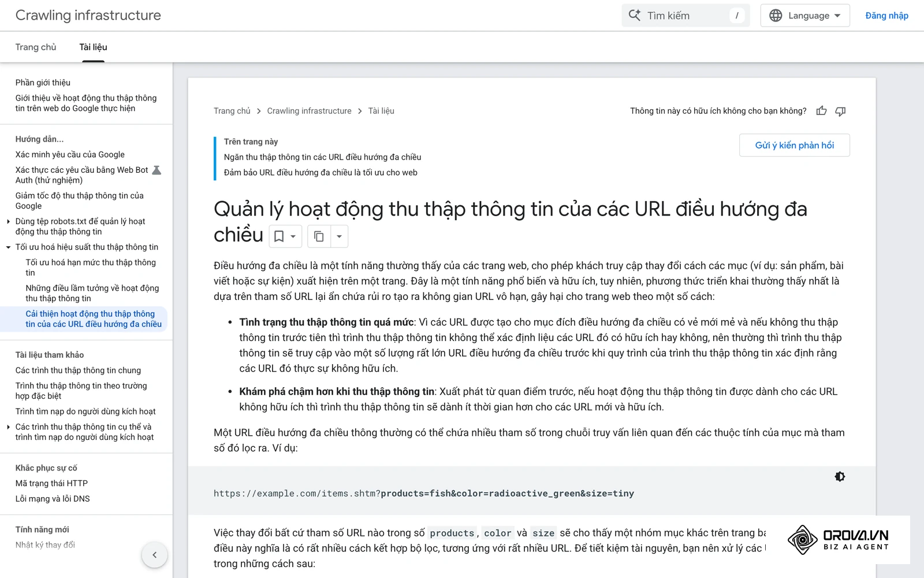Screen dimensions: 924x578
Task: Open Giới thiệu về hoạt động thu thập thông tin
Action: tap(86, 103)
